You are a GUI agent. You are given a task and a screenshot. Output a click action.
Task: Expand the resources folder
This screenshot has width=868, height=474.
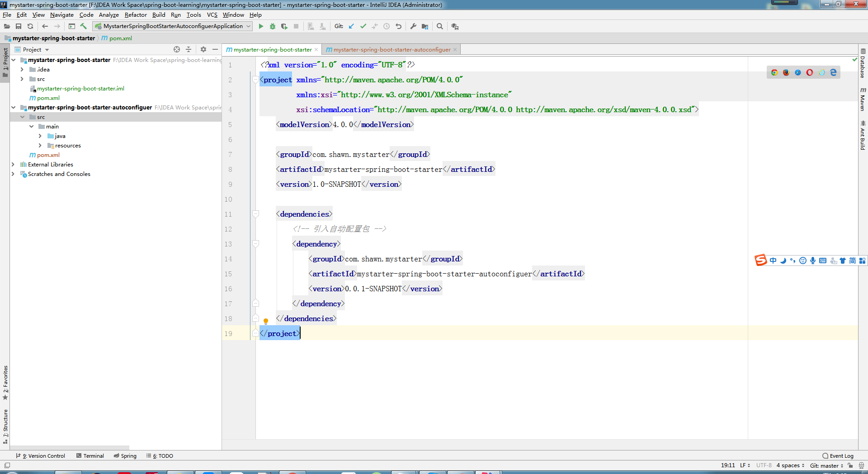click(x=40, y=146)
